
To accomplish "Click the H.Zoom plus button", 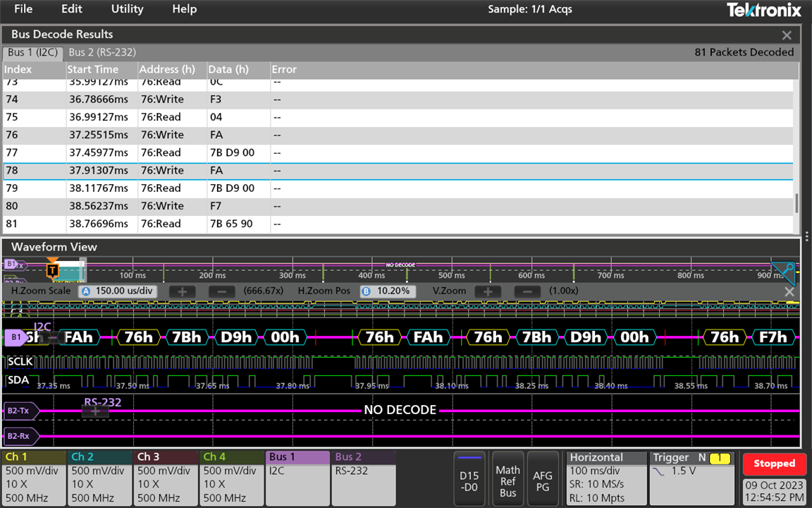I will pyautogui.click(x=183, y=291).
